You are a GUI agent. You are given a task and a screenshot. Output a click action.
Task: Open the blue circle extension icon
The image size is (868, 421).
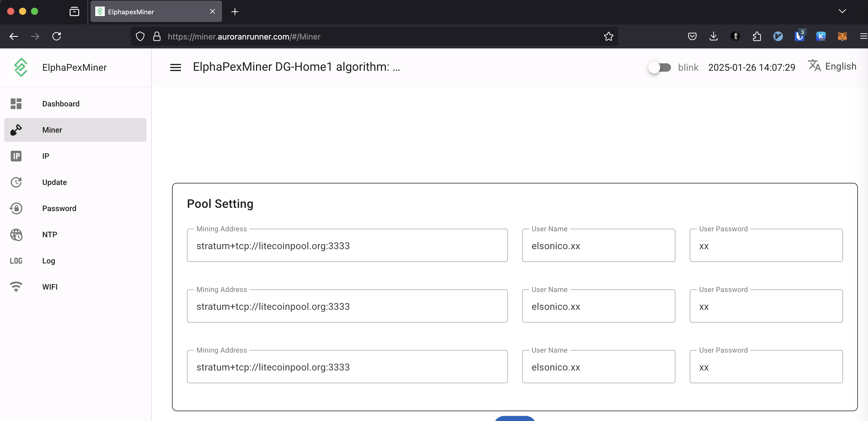point(778,36)
